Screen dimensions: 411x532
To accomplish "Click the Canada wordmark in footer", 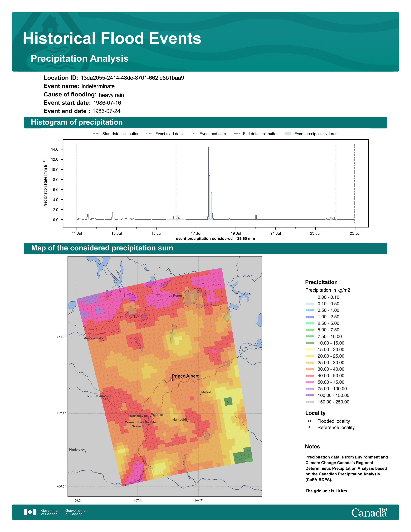I will click(369, 512).
